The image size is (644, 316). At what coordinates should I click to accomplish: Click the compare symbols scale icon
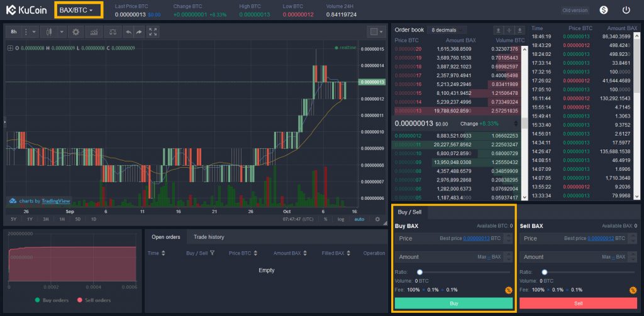112,31
